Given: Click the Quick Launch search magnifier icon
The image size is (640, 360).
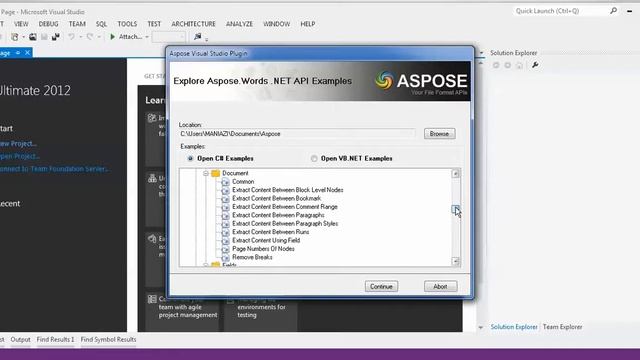Looking at the screenshot, I should point(613,11).
